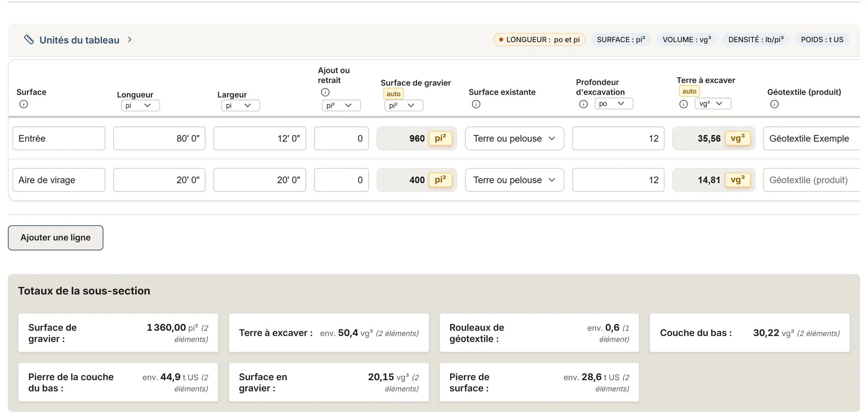Click Entrée row Ajout ou retrait field
The height and width of the screenshot is (419, 868).
(x=341, y=139)
